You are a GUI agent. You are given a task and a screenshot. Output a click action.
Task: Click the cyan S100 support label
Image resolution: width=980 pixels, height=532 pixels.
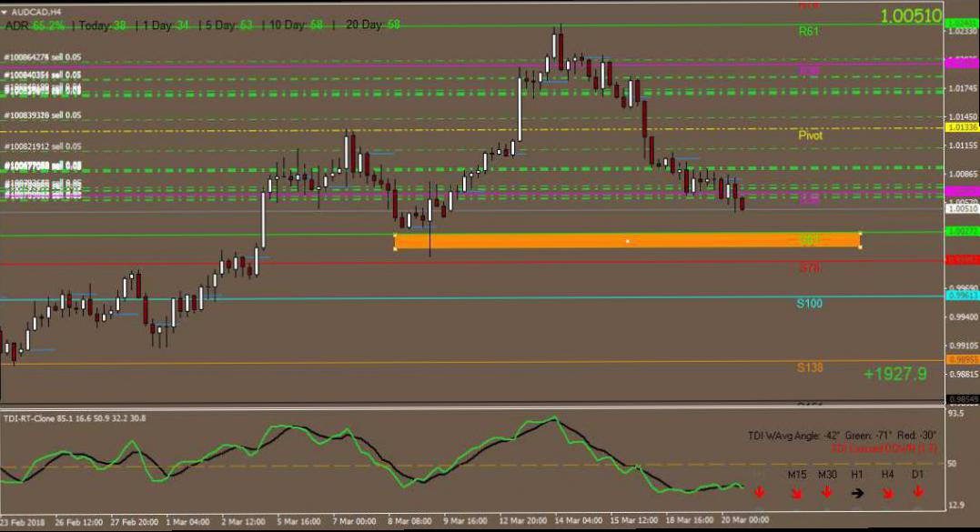click(810, 303)
